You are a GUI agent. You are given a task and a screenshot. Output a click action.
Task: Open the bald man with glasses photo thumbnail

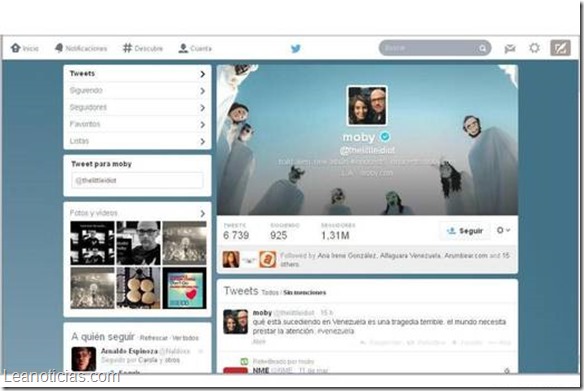[x=139, y=243]
